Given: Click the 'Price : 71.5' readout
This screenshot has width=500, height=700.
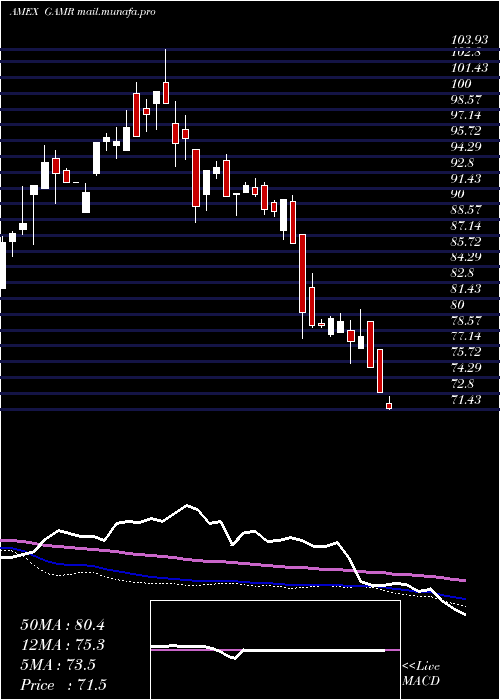Looking at the screenshot, I should [x=63, y=685].
